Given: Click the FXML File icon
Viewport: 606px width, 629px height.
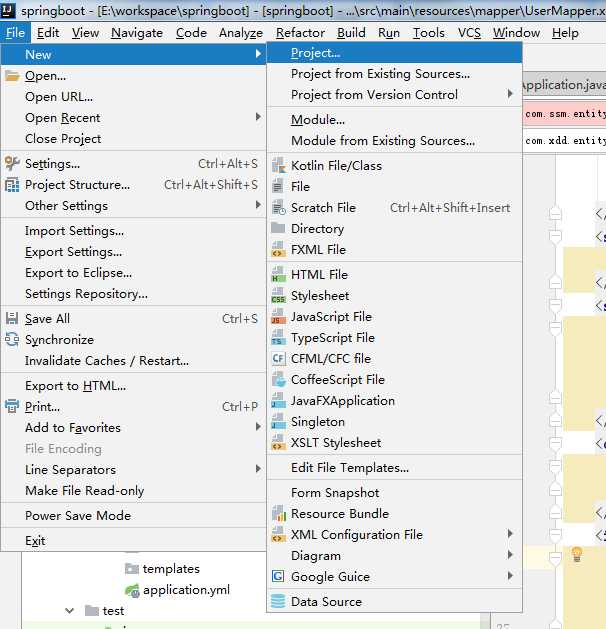Looking at the screenshot, I should [278, 250].
